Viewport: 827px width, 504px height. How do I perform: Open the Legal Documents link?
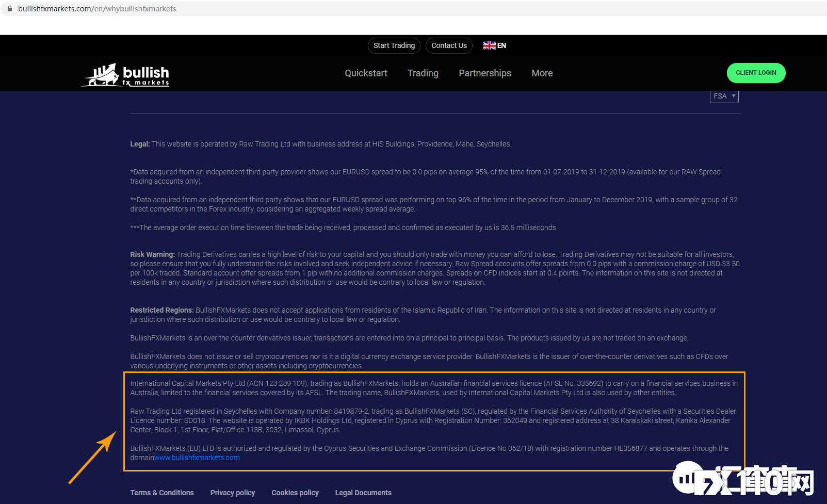(363, 493)
